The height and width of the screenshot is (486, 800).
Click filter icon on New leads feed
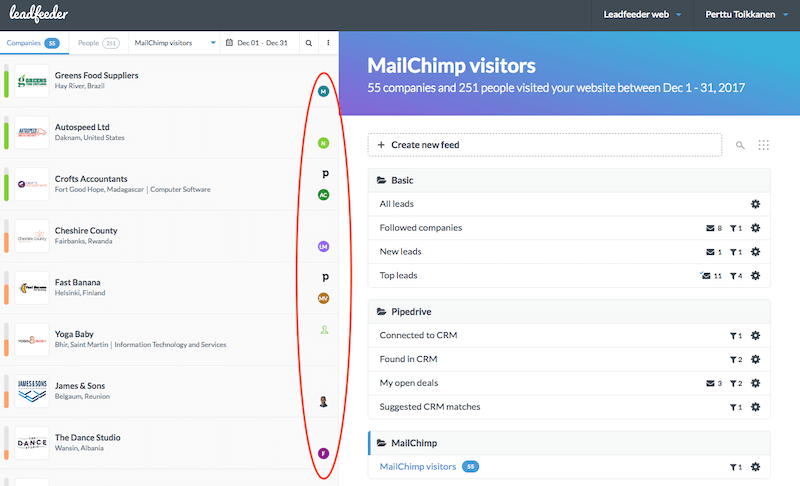tap(733, 252)
